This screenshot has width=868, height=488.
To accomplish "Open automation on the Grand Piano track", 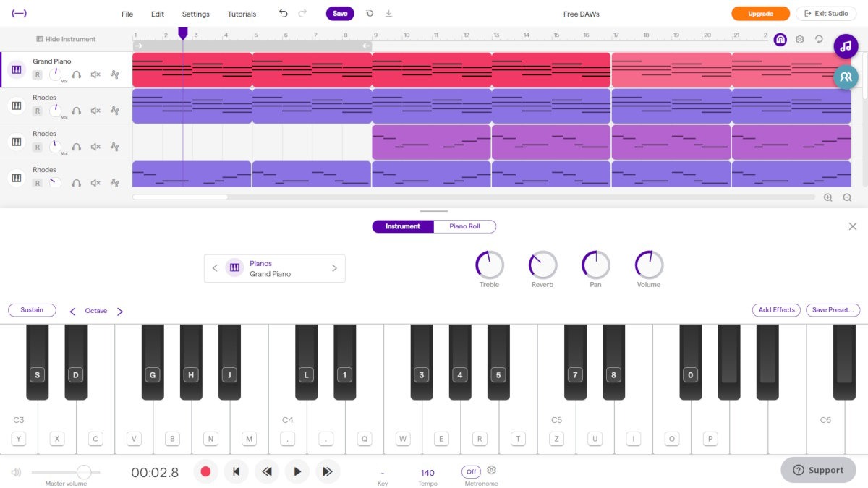I will click(x=115, y=74).
